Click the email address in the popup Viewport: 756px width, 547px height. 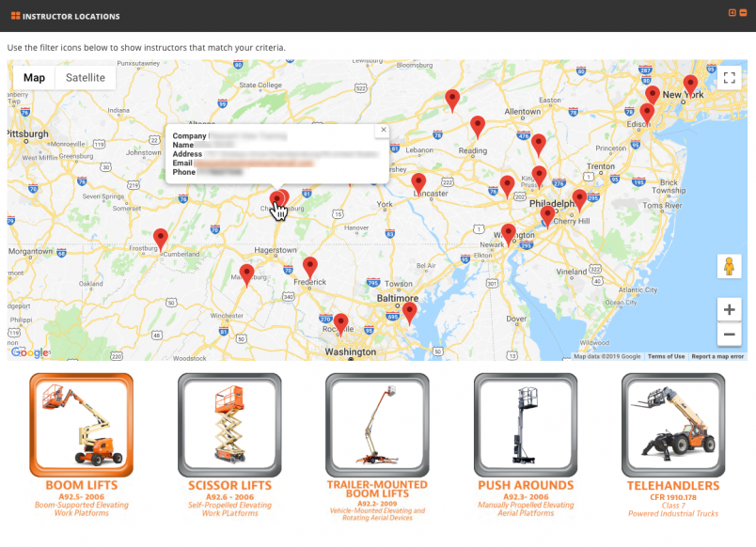[254, 164]
